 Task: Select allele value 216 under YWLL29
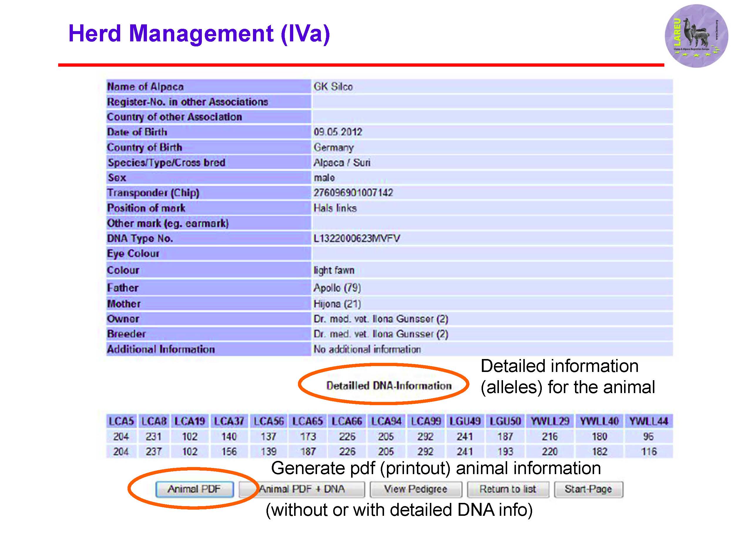[x=550, y=437]
